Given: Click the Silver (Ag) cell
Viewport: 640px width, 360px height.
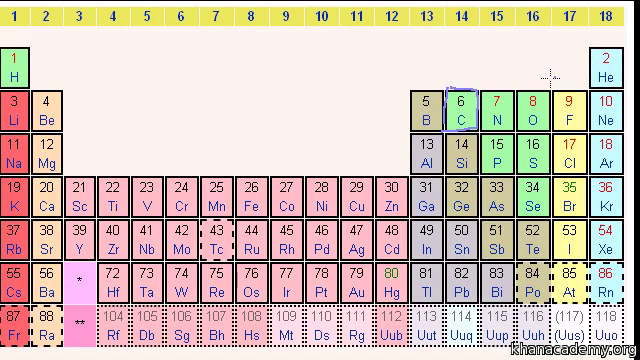Looking at the screenshot, I should click(x=357, y=240).
